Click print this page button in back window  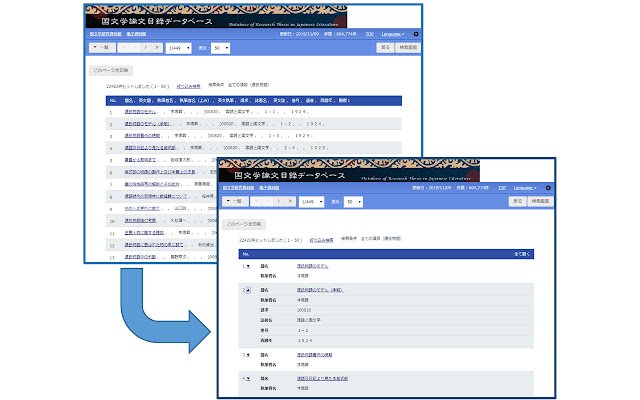coord(111,70)
